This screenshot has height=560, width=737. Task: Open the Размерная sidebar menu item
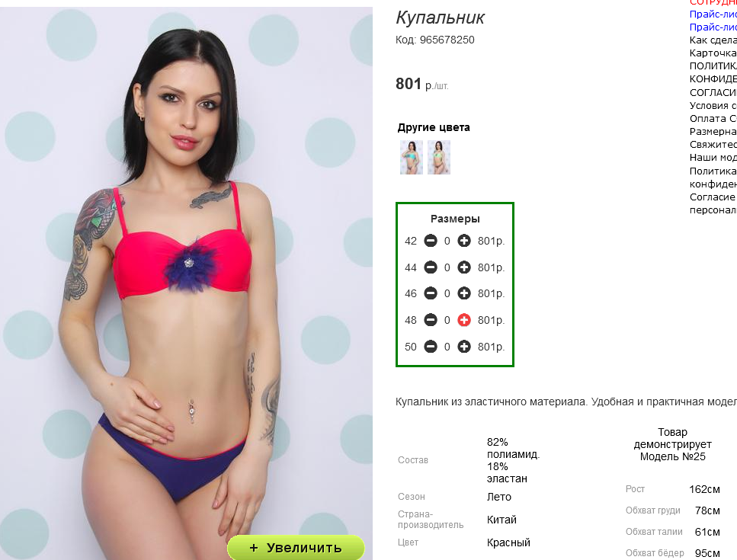pyautogui.click(x=713, y=132)
